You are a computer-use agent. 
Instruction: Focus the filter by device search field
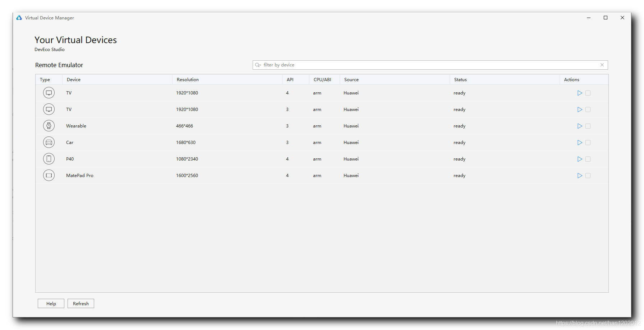tap(430, 65)
